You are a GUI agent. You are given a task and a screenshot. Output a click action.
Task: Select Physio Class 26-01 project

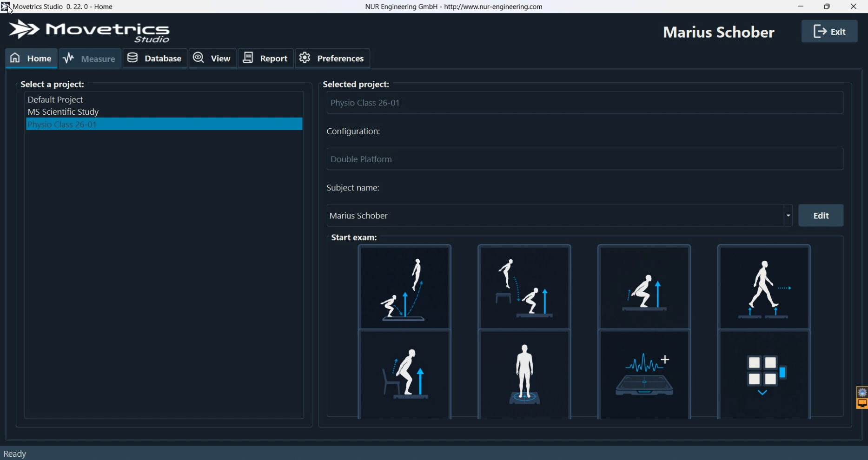click(164, 124)
